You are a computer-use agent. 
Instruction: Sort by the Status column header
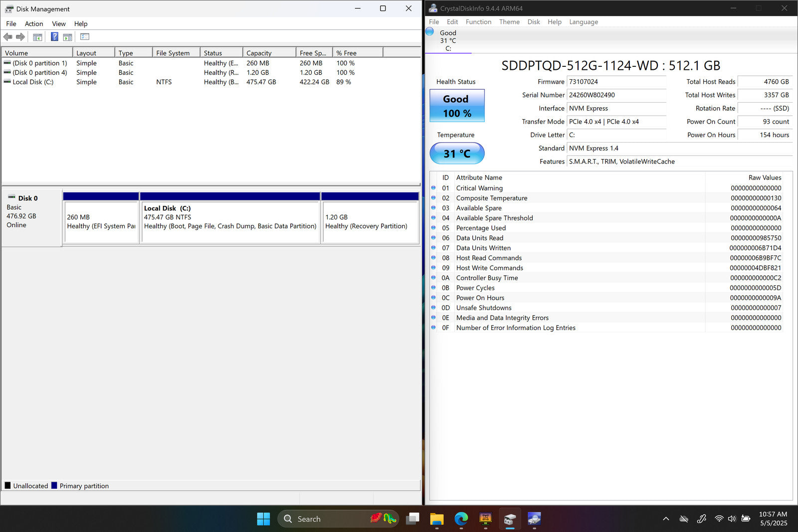pyautogui.click(x=221, y=53)
